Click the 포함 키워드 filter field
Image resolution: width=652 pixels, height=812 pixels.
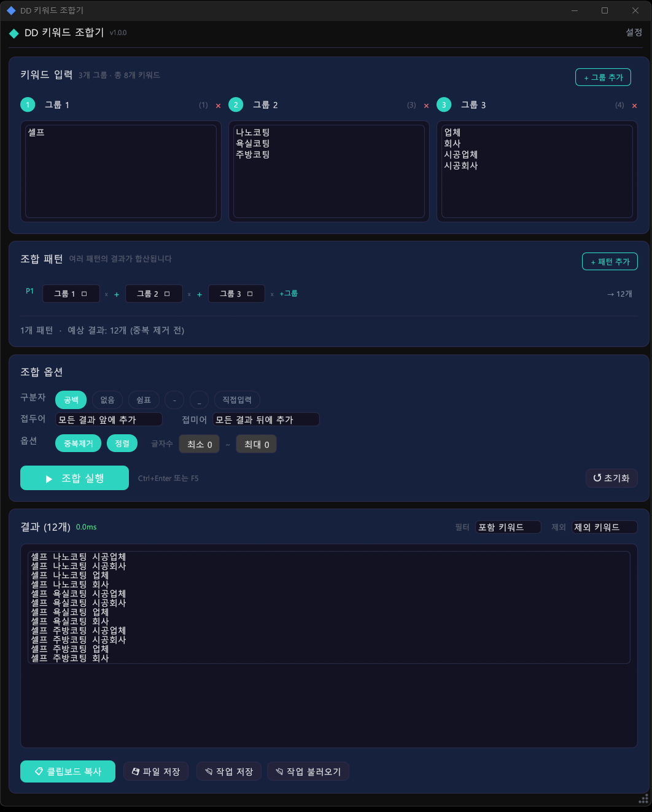click(x=508, y=527)
